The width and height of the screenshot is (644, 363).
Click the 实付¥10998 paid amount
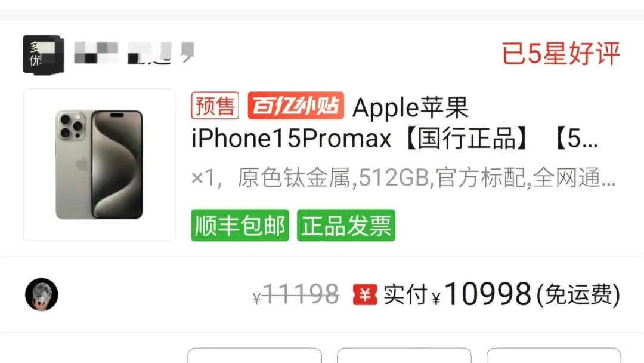point(457,294)
